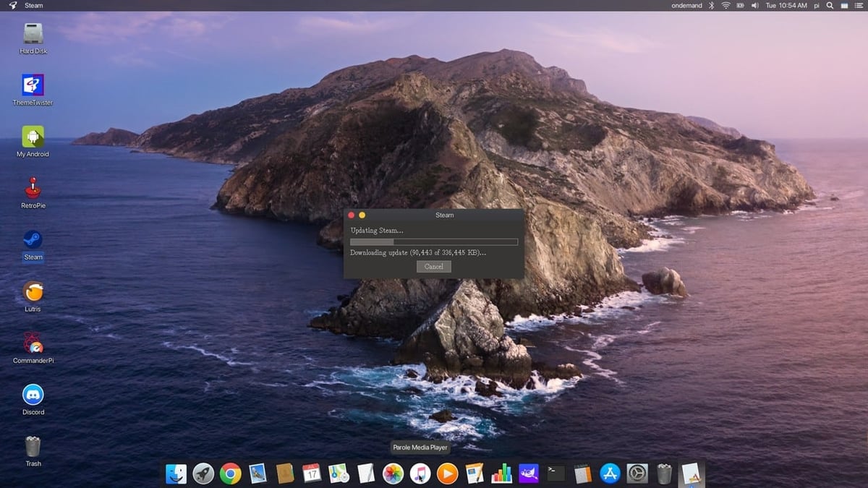Open the notification list icon at far right

click(x=857, y=5)
